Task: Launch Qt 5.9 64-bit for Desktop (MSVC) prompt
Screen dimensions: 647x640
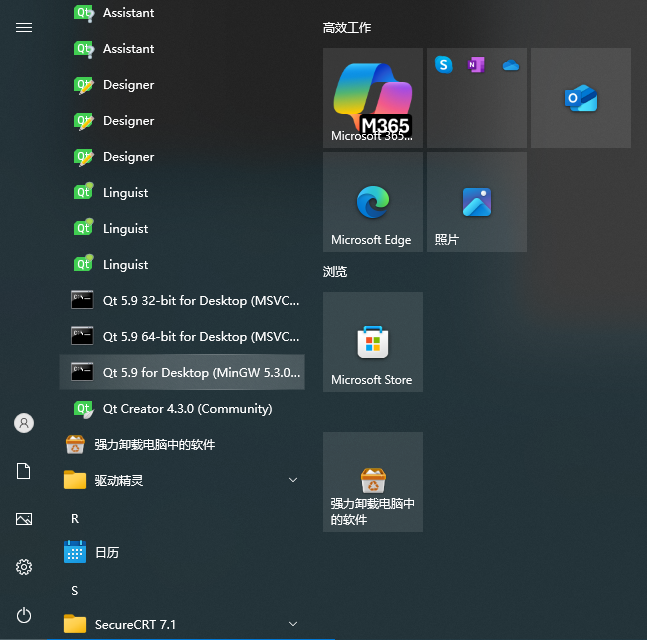Action: [x=182, y=336]
